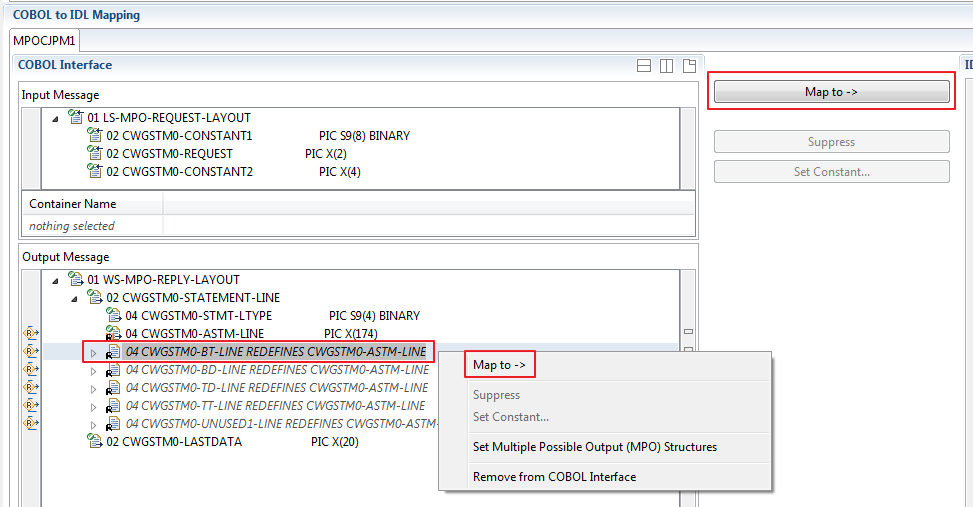Viewport: 973px width, 507px height.
Task: Choose Map to -> from context menu
Action: [x=499, y=365]
